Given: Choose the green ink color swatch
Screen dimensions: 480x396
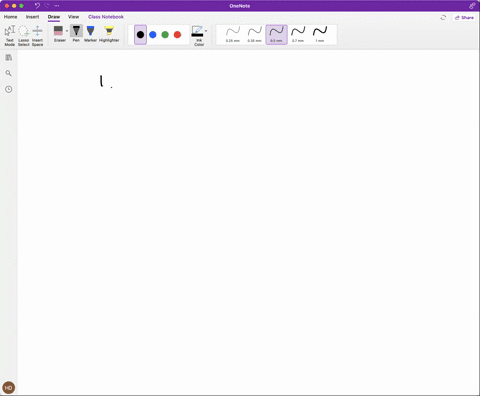Looking at the screenshot, I should (165, 34).
